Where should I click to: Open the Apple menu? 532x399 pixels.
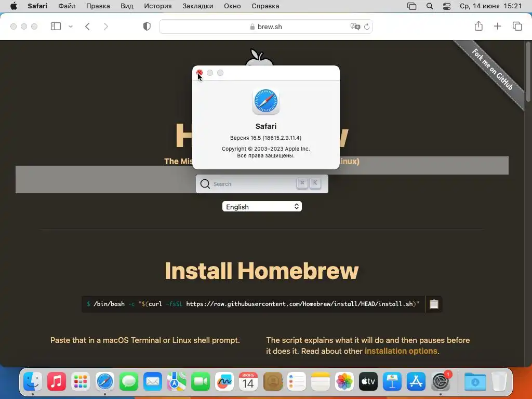point(14,6)
